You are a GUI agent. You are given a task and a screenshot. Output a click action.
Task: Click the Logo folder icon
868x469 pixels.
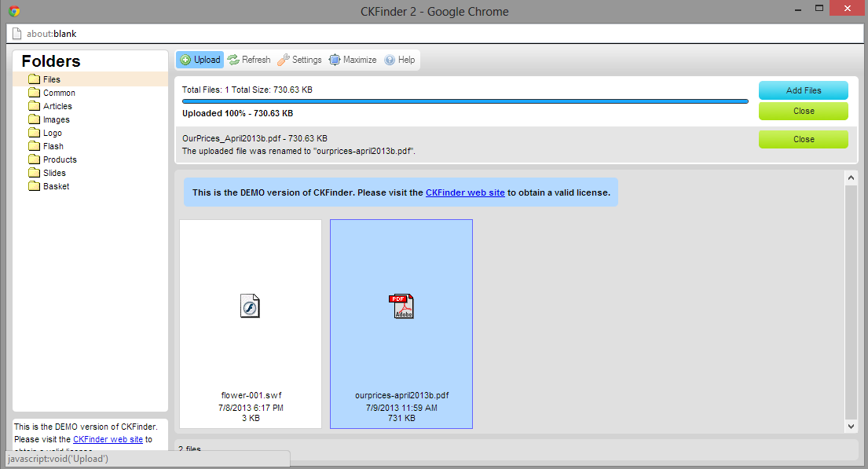(x=35, y=132)
